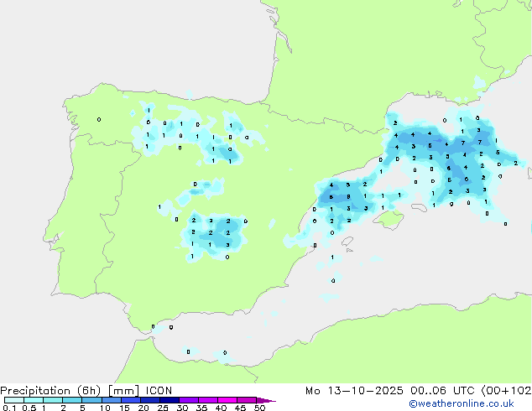Click the '50' legend scale label
Viewport: 532px width, 411px height.
click(x=259, y=408)
